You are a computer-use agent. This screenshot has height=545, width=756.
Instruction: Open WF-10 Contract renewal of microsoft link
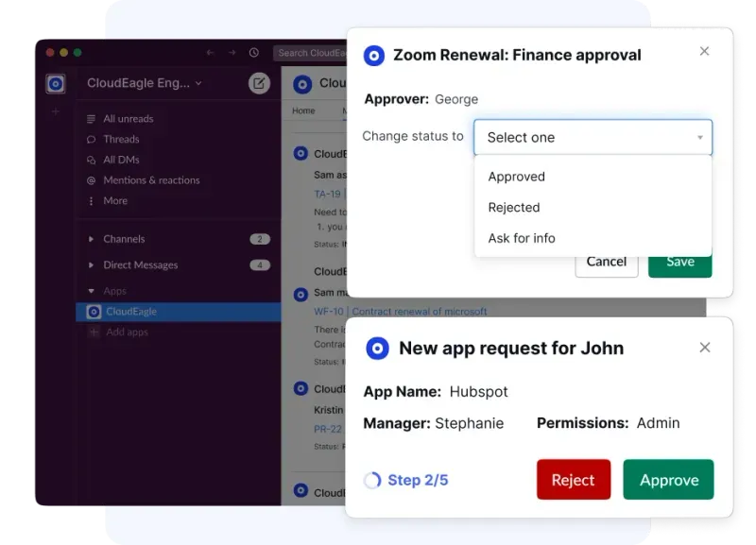point(400,312)
